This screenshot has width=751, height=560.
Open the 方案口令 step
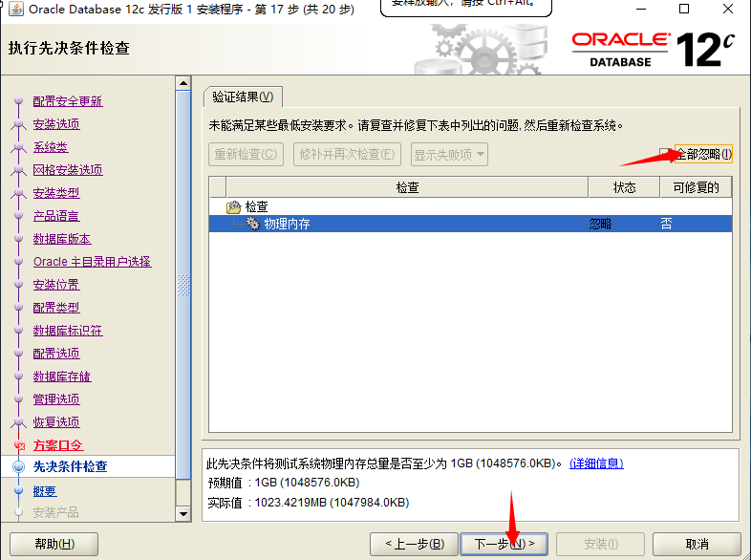tap(58, 445)
